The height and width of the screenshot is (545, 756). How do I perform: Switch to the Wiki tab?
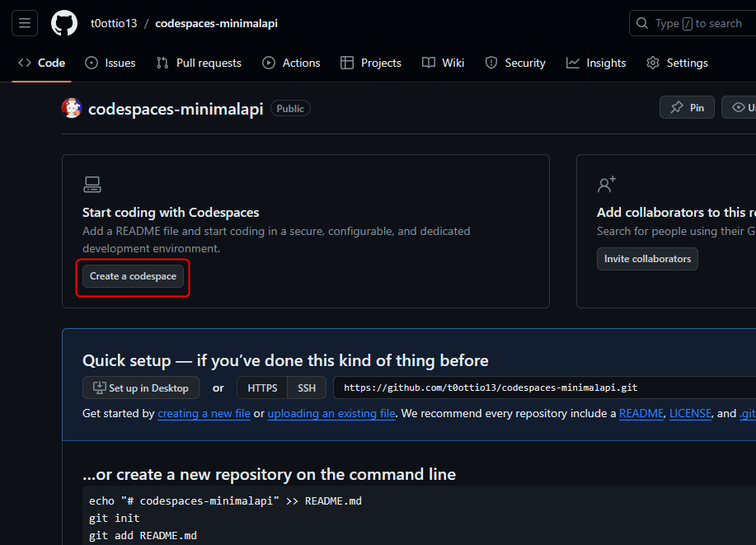coord(443,63)
